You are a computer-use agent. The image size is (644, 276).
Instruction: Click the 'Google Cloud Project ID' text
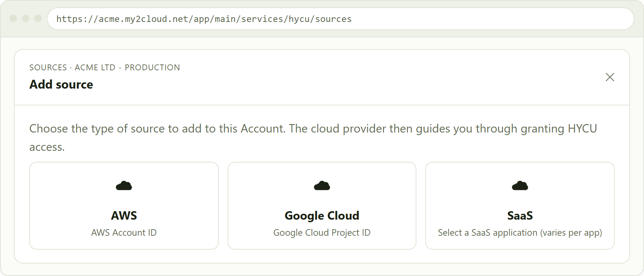point(322,233)
